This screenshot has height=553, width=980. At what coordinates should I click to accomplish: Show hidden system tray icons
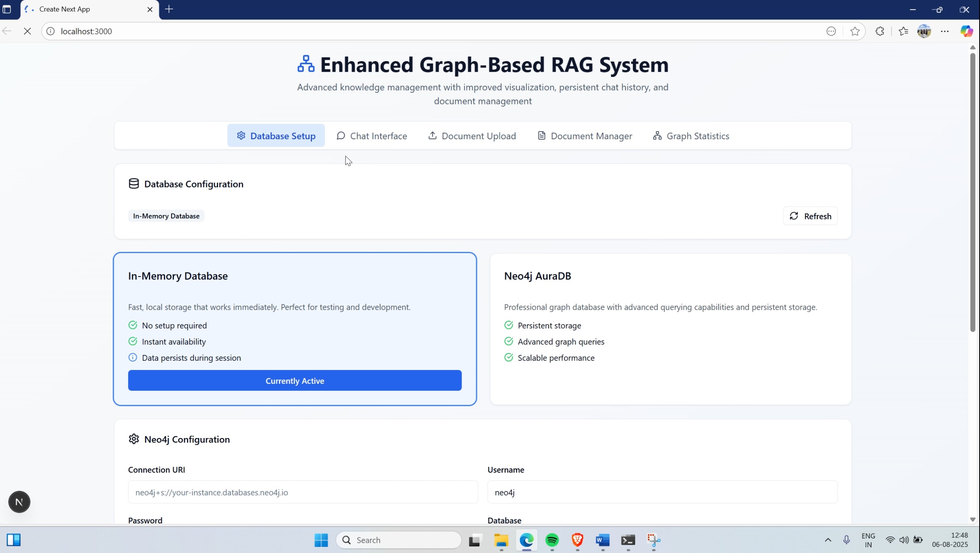828,540
